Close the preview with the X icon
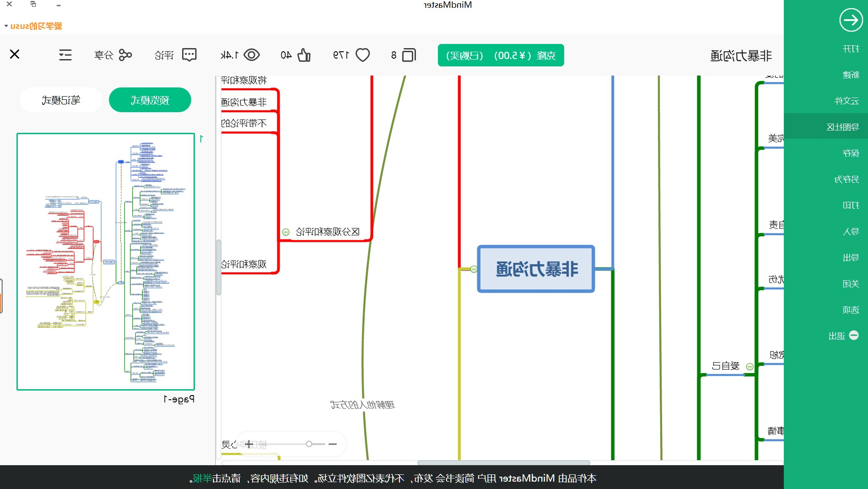The width and height of the screenshot is (868, 489). 15,54
